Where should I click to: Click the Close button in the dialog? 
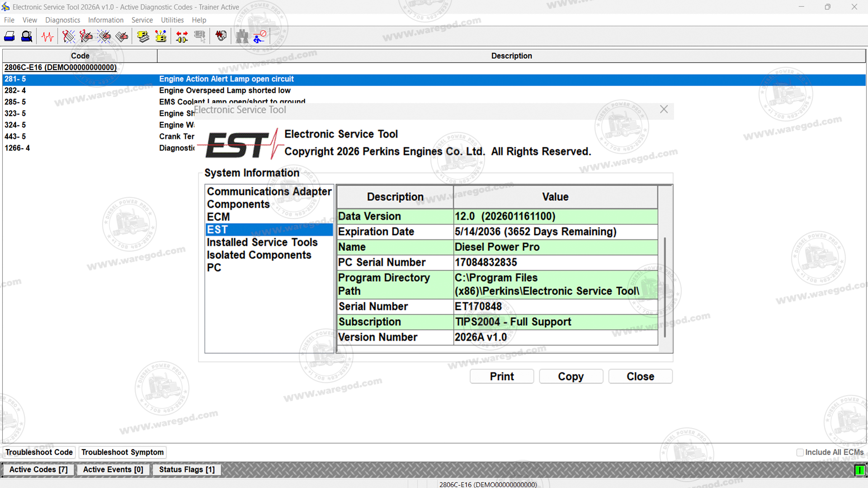(640, 376)
